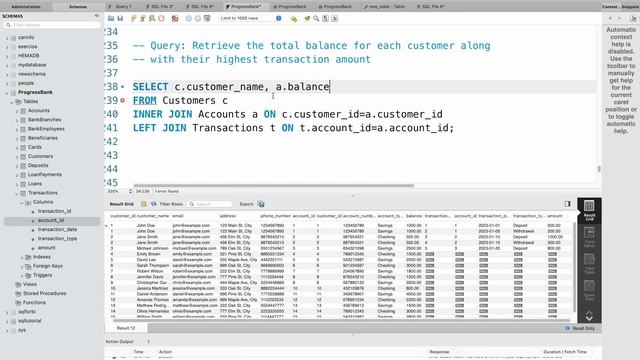The height and width of the screenshot is (360, 640).
Task: Beautify the query with the brush icon
Action: click(x=307, y=18)
